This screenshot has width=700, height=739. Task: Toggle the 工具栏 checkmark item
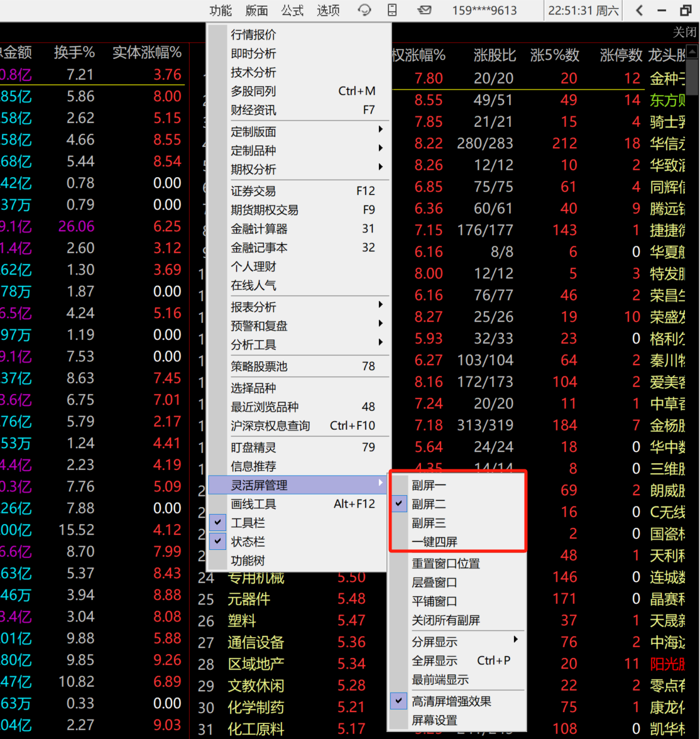tap(298, 523)
